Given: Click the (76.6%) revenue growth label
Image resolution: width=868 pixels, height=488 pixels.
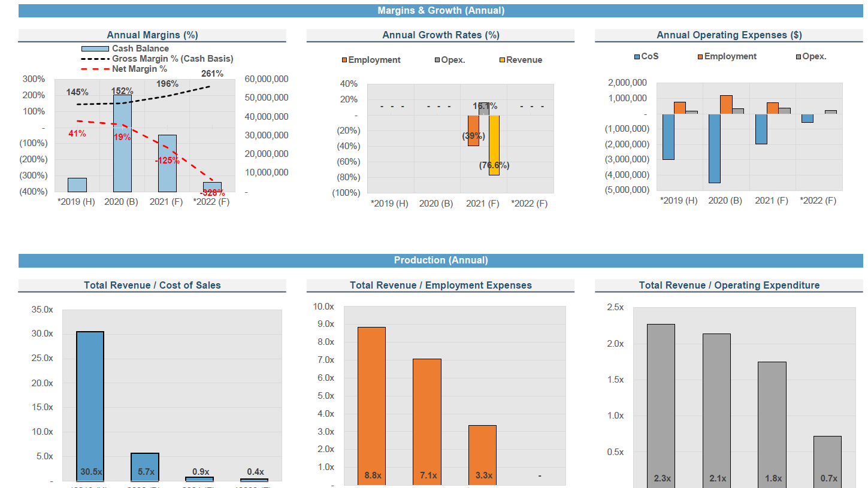Looking at the screenshot, I should 494,165.
